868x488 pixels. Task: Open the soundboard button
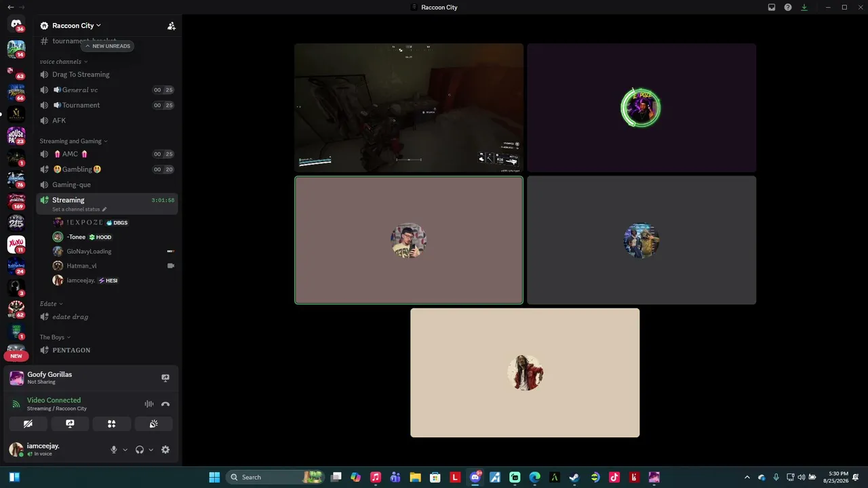(x=153, y=424)
